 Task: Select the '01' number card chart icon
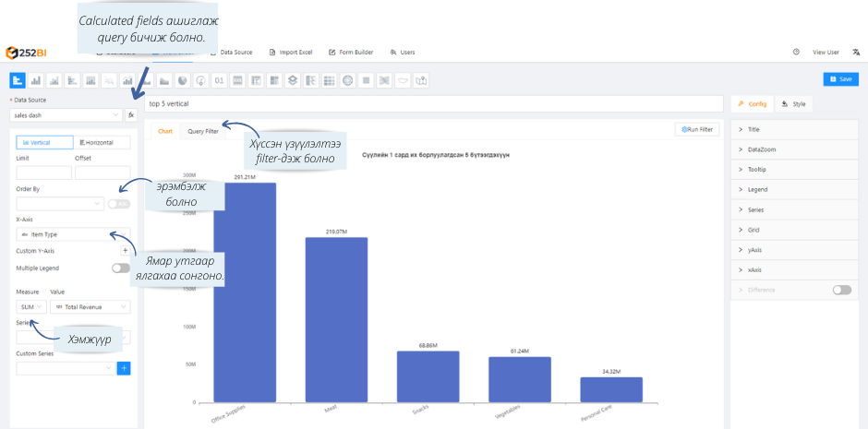coord(220,80)
